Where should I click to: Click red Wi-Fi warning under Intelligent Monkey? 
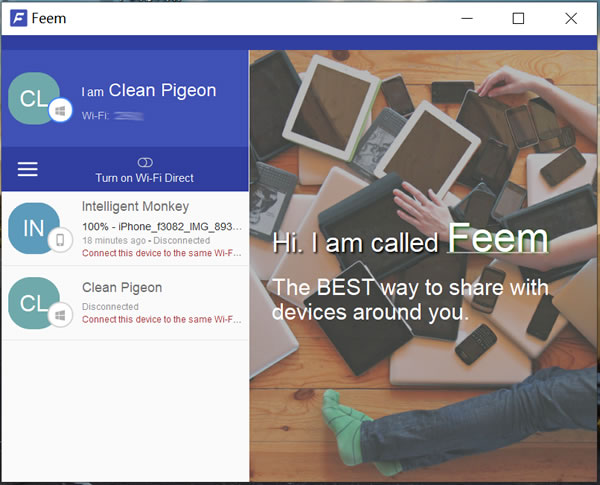coord(162,253)
